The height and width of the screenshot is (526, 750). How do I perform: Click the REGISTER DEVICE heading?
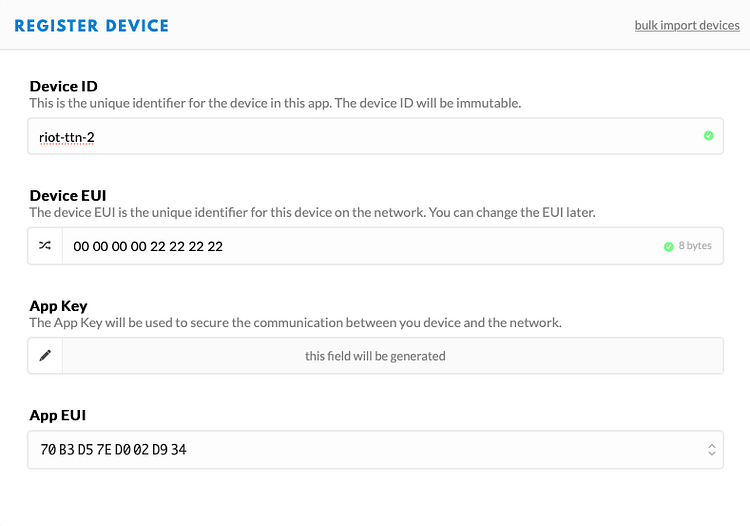[92, 25]
